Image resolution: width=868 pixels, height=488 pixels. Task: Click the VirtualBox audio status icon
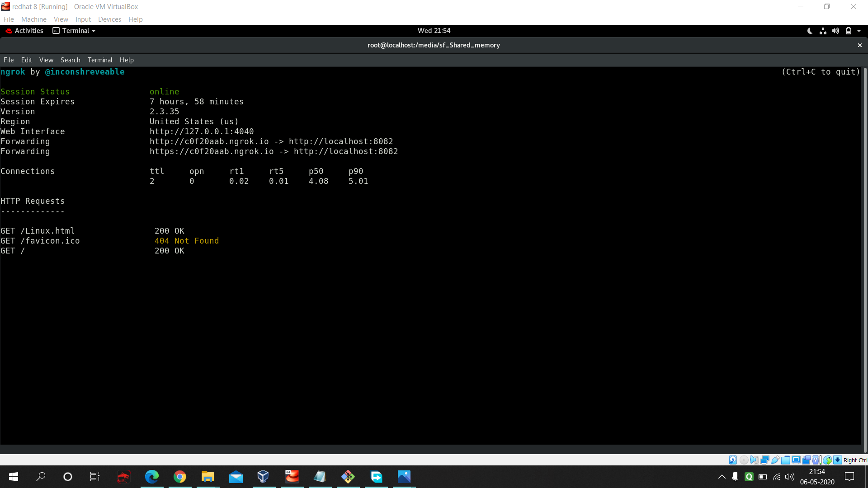point(754,460)
